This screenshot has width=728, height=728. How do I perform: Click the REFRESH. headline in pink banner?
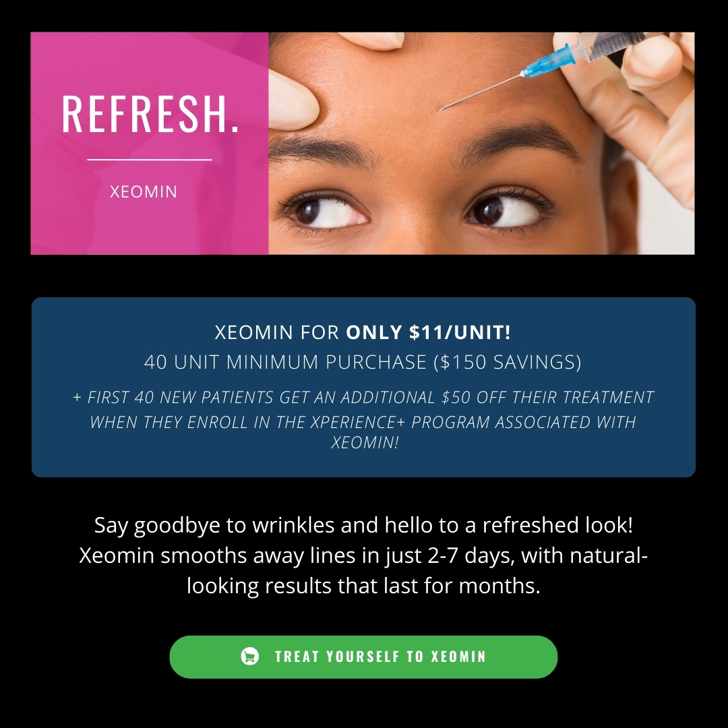tap(150, 114)
